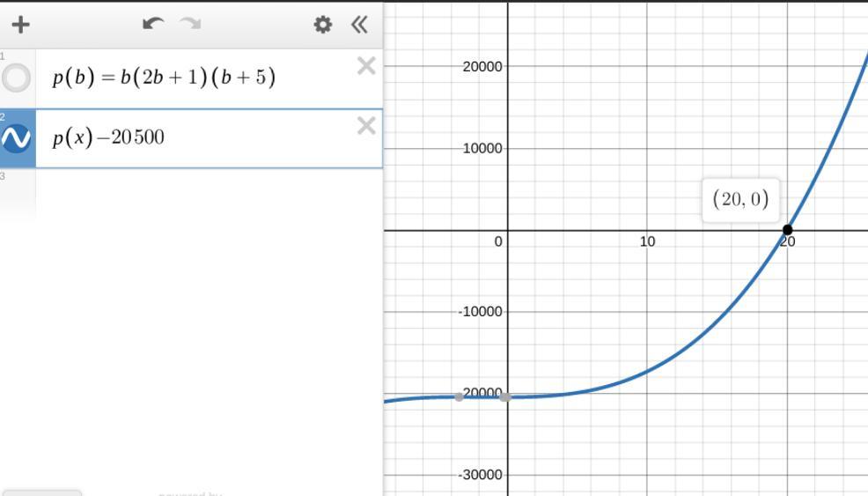Screen dimensions: 868x496
Task: Click the gray point left of y-axis
Action: tap(459, 396)
